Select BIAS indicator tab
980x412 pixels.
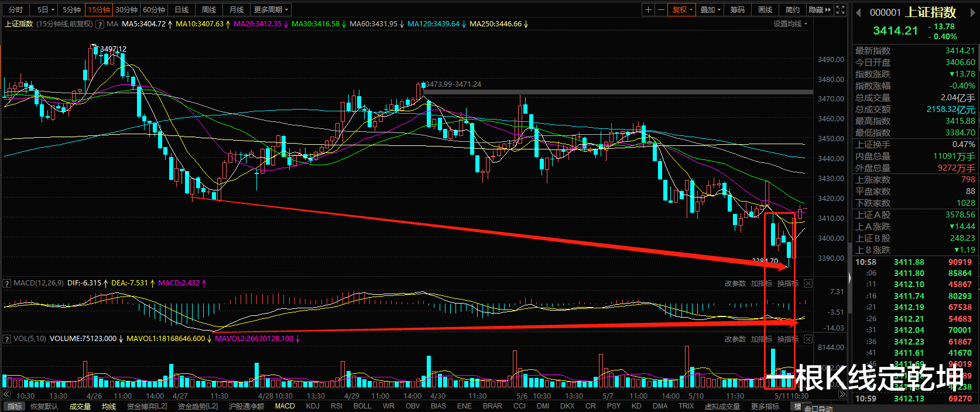438,406
